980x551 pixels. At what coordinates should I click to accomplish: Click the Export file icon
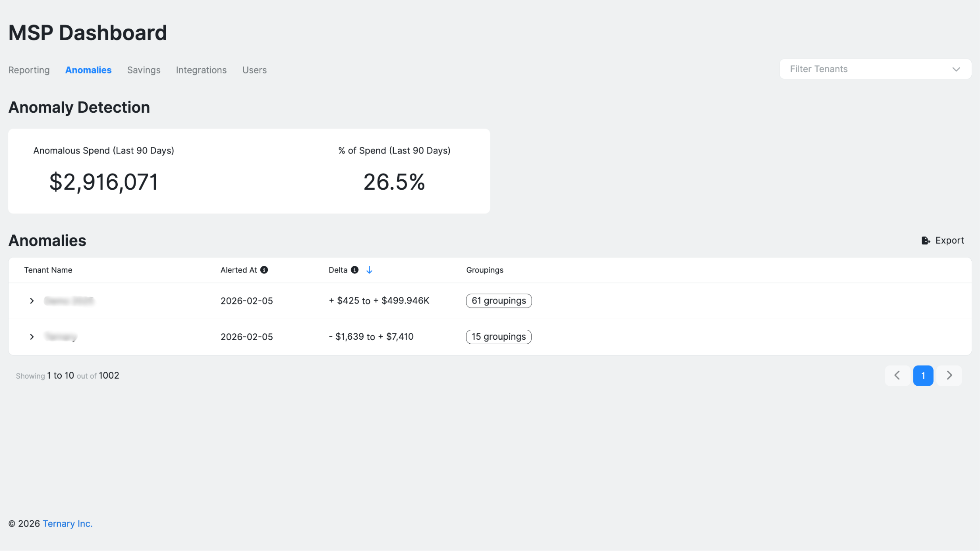click(x=925, y=241)
